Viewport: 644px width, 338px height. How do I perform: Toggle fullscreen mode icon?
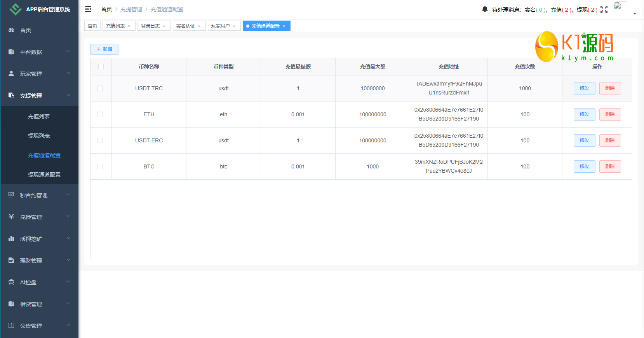604,9
